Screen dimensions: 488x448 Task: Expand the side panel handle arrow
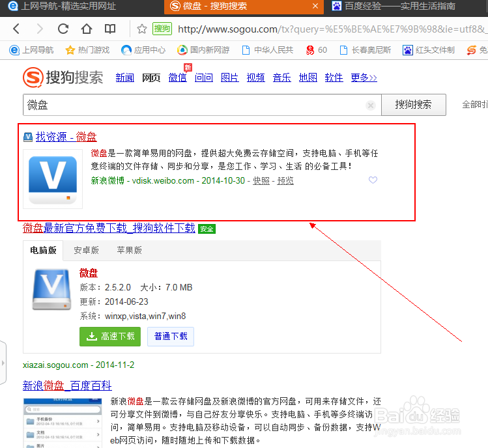3,363
